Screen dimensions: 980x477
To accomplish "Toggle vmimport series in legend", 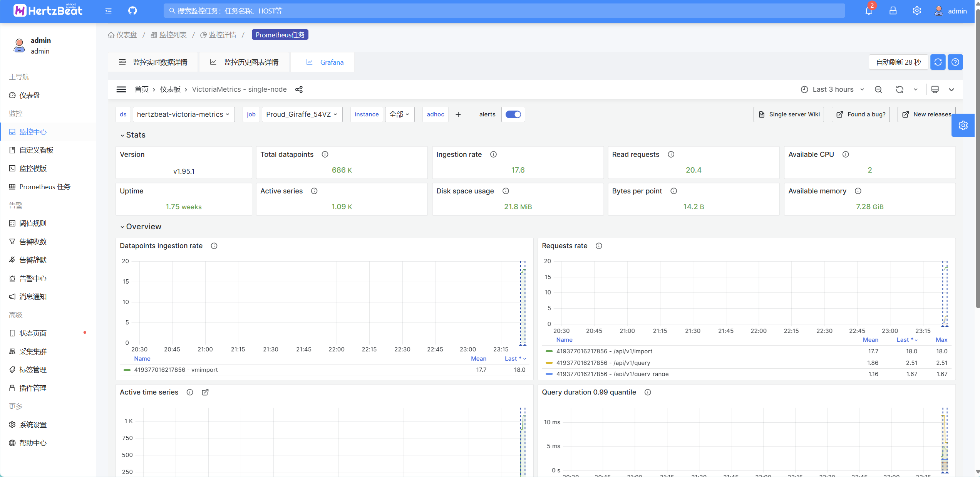I will tap(176, 370).
